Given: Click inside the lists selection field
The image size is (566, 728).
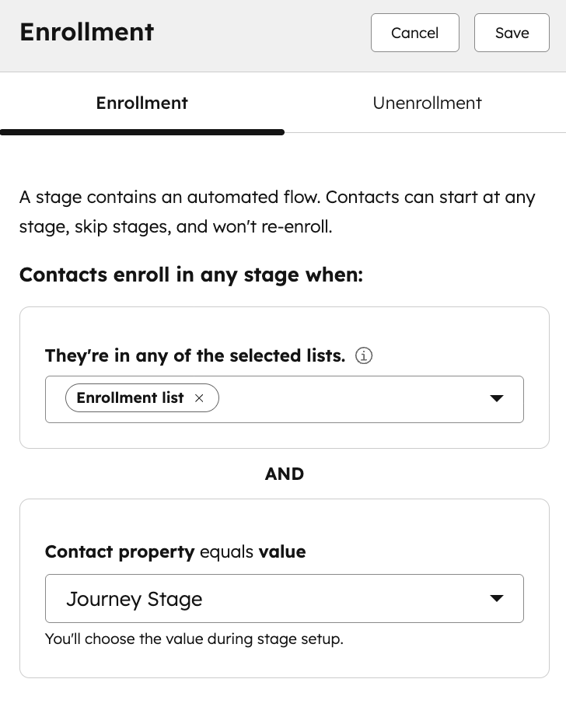Looking at the screenshot, I should (350, 398).
